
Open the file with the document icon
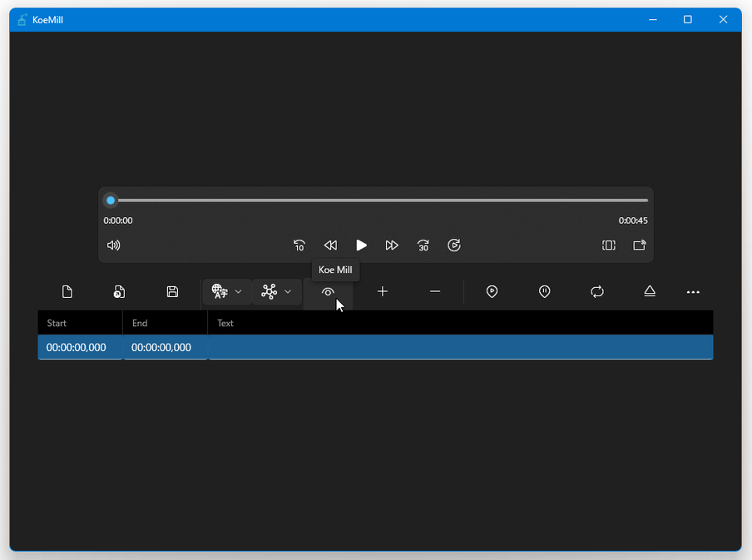point(120,292)
